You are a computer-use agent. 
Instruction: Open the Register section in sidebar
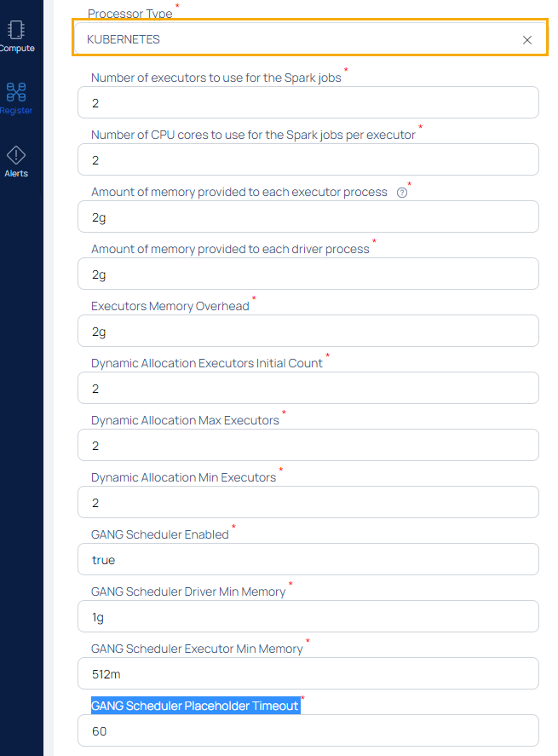coord(16,98)
